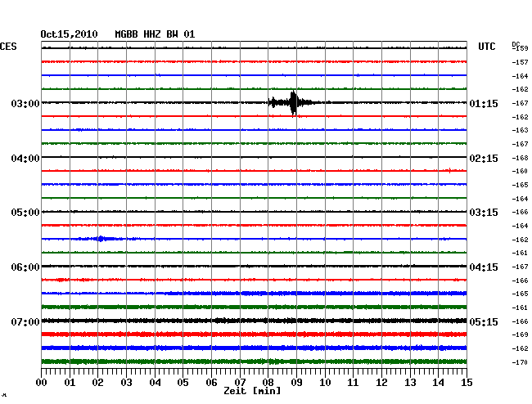Click the small blue burst near minute 02
Screen dimensions: 532x404
[x=101, y=239]
